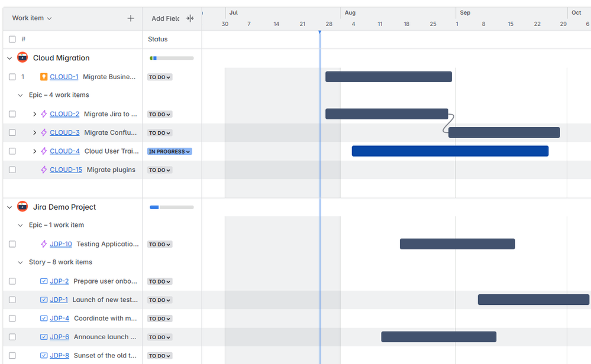Open the TO DO status dropdown for JDP-10
Image resolution: width=591 pixels, height=364 pixels.
[160, 244]
